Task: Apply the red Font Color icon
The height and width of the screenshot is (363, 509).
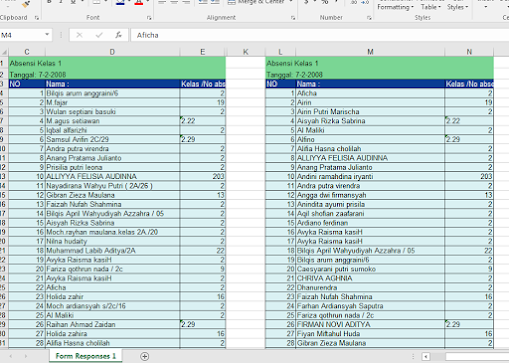Action: tap(139, 3)
